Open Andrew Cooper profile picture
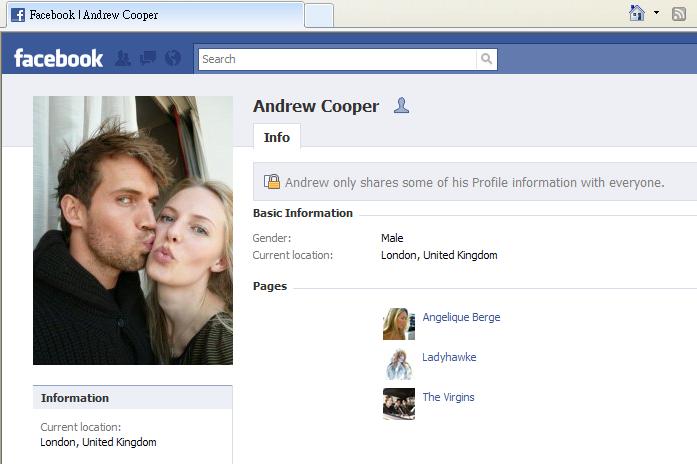 coord(133,230)
